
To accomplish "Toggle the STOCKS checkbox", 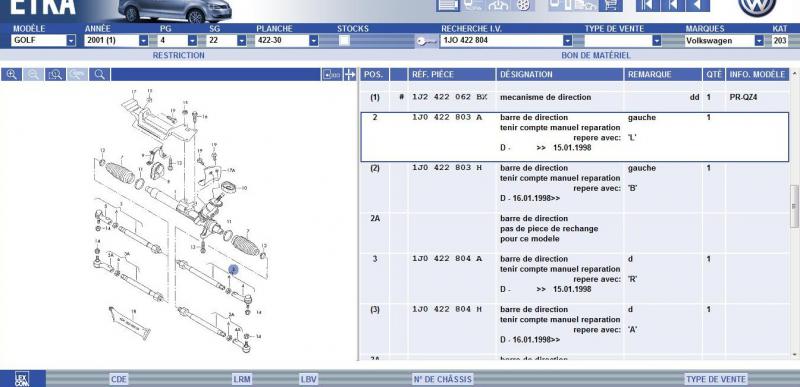I will [x=344, y=41].
